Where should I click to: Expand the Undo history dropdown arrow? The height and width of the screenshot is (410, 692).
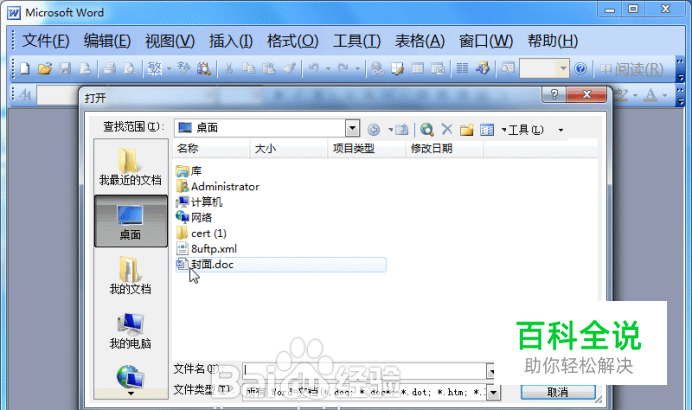coord(328,68)
